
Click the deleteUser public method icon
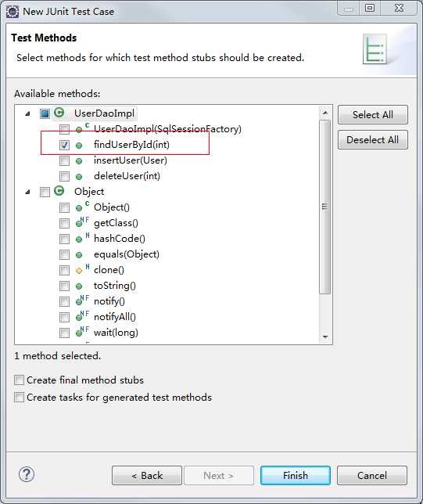coord(79,177)
